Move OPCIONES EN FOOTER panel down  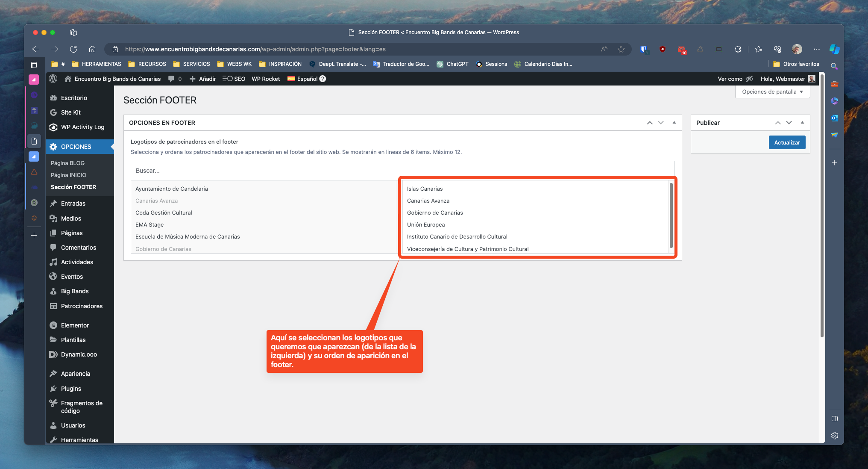click(661, 123)
